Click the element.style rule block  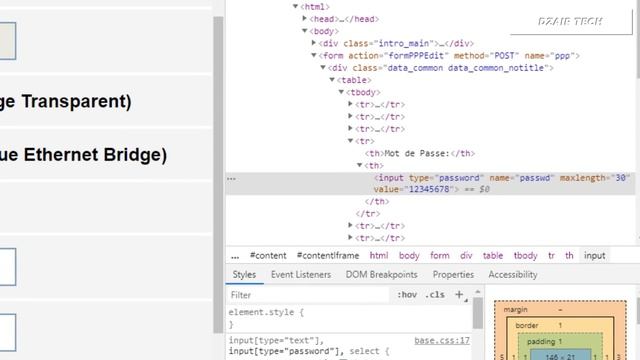349,318
